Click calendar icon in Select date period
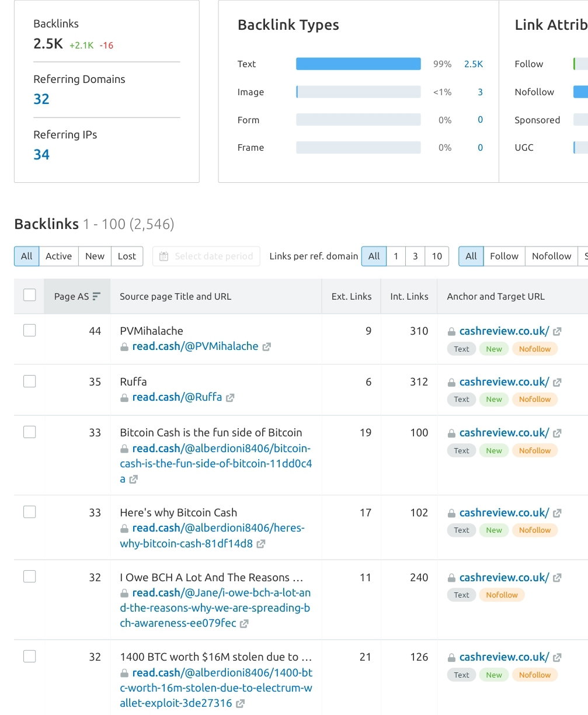Image resolution: width=588 pixels, height=715 pixels. tap(164, 256)
